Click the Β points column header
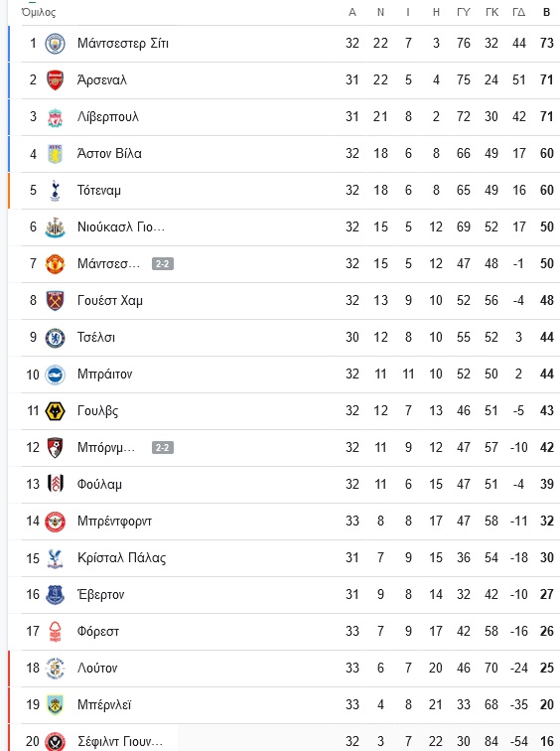 547,12
